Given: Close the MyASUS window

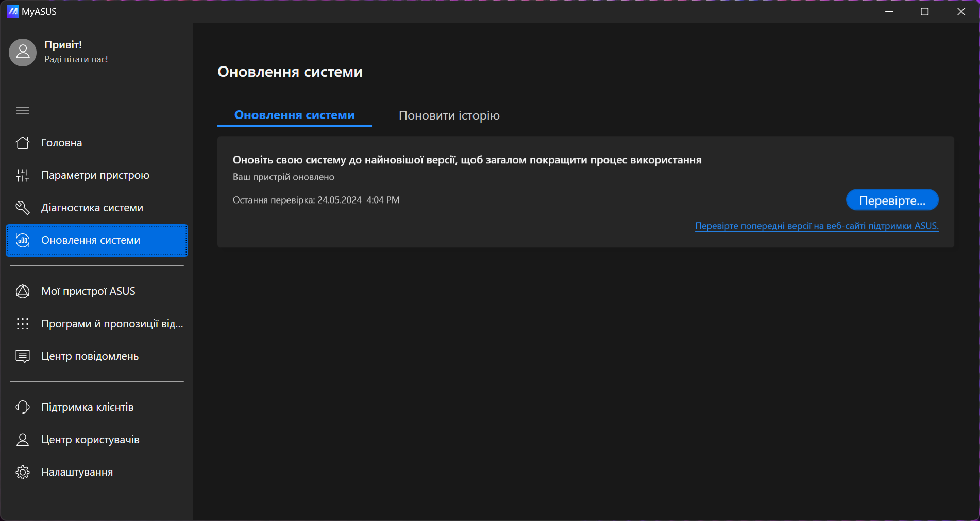Looking at the screenshot, I should 961,11.
